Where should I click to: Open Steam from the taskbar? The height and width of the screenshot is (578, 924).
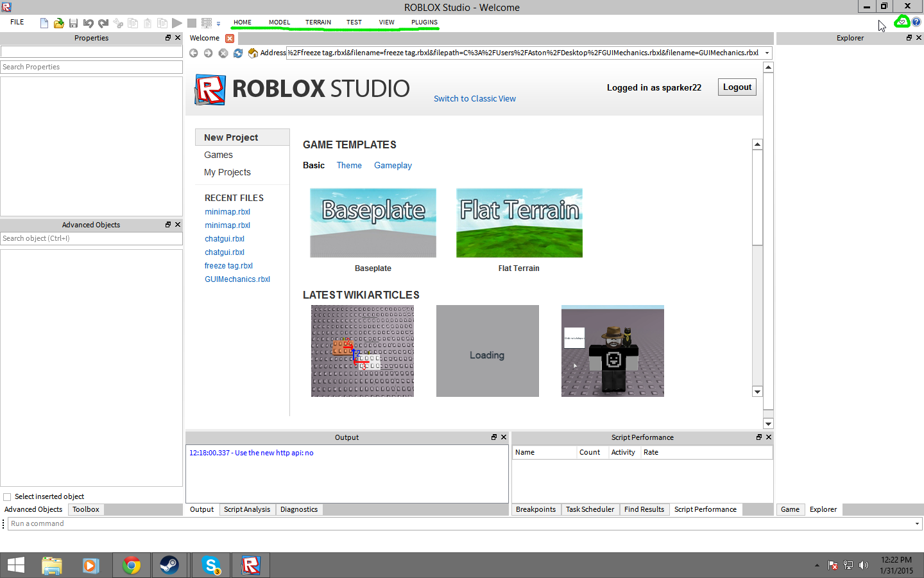point(169,565)
